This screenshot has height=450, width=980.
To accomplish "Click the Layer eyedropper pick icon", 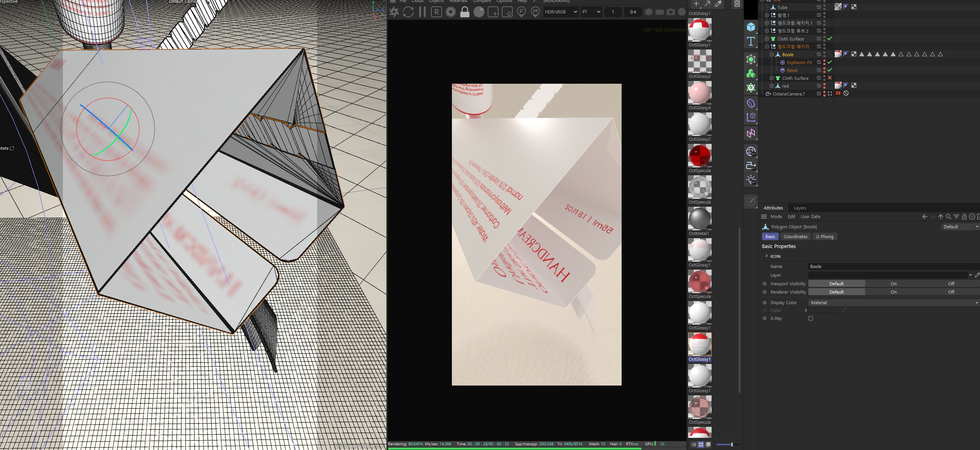I will pyautogui.click(x=977, y=275).
